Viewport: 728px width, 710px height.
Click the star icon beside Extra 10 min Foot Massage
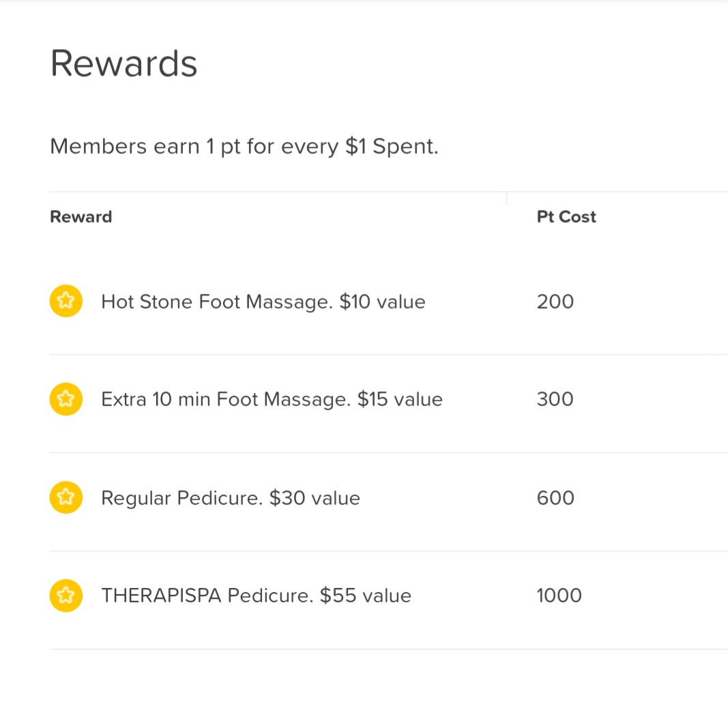click(x=66, y=399)
